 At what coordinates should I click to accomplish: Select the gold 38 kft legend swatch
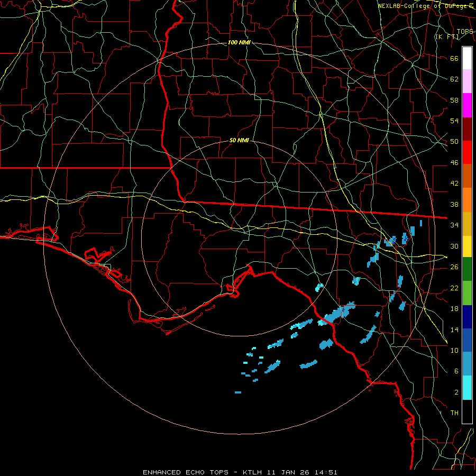point(467,223)
